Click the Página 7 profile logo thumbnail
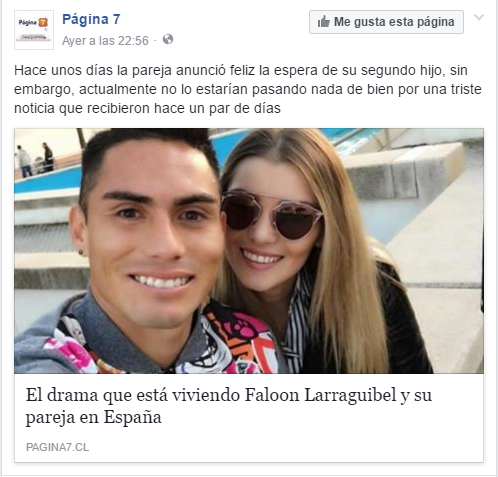This screenshot has height=477, width=498. click(34, 30)
